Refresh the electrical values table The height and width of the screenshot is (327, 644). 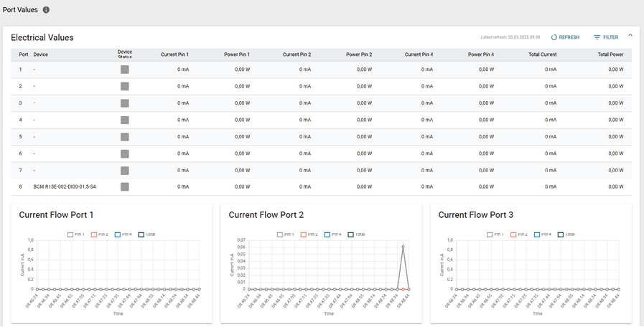click(564, 37)
